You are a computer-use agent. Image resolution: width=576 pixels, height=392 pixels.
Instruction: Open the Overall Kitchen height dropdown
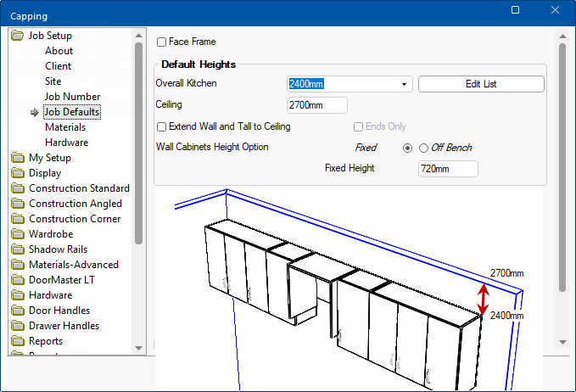pos(405,84)
